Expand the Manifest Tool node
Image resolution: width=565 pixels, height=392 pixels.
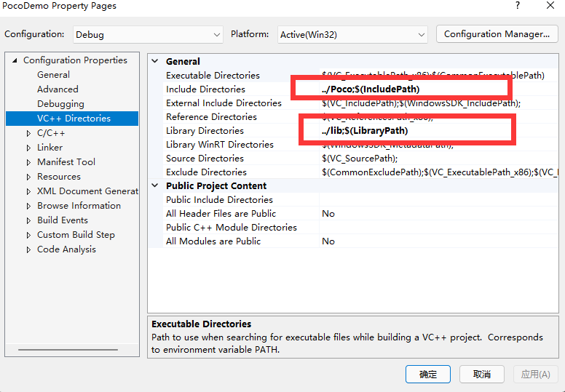(28, 162)
